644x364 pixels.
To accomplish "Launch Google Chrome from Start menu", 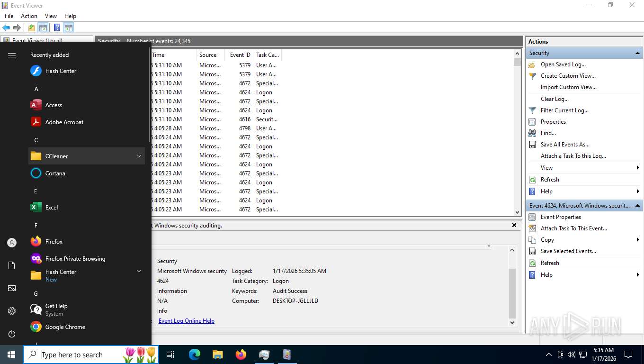I will tap(87, 327).
